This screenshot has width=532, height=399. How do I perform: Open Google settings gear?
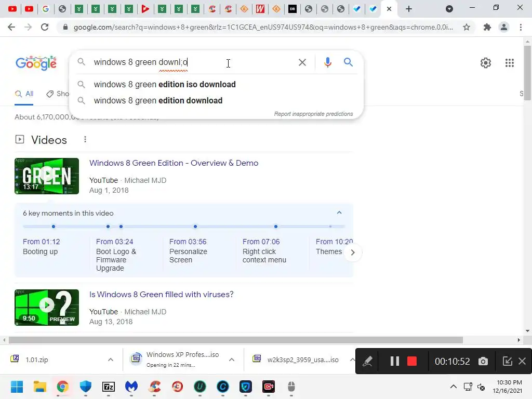coord(486,63)
